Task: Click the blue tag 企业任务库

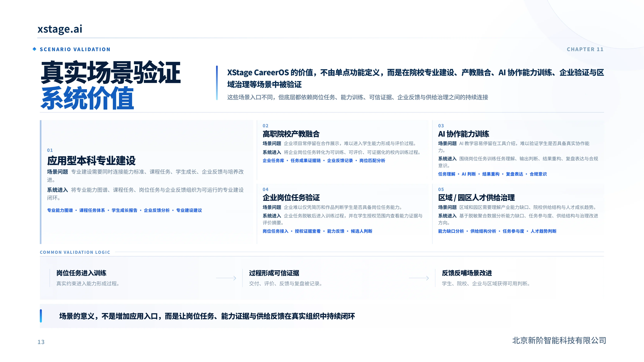Action: coord(273,161)
